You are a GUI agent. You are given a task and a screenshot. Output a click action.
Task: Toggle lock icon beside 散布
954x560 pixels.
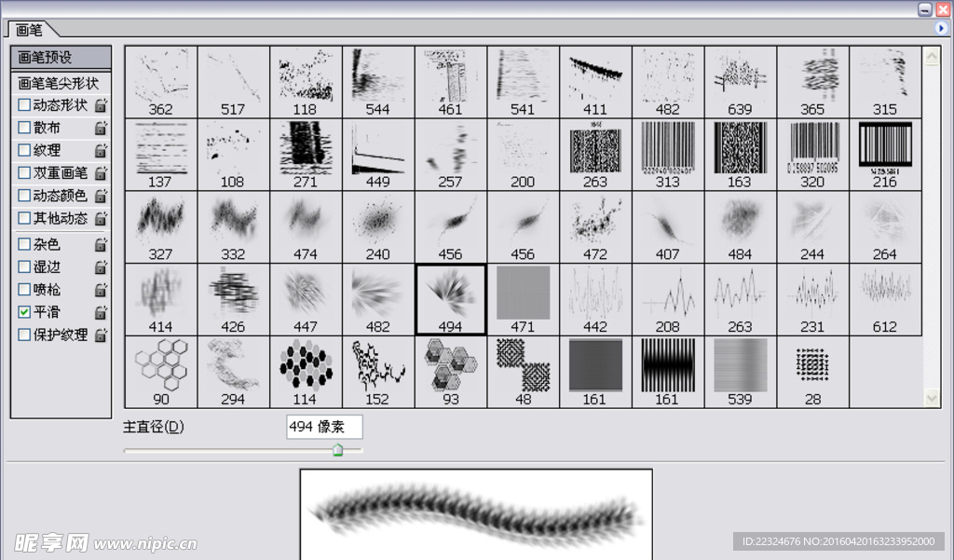[x=101, y=128]
